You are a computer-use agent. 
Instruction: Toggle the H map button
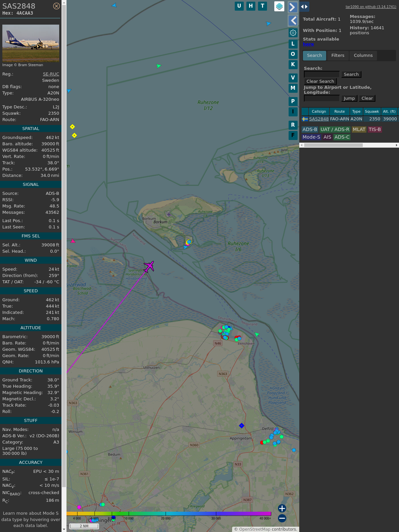coord(251,6)
